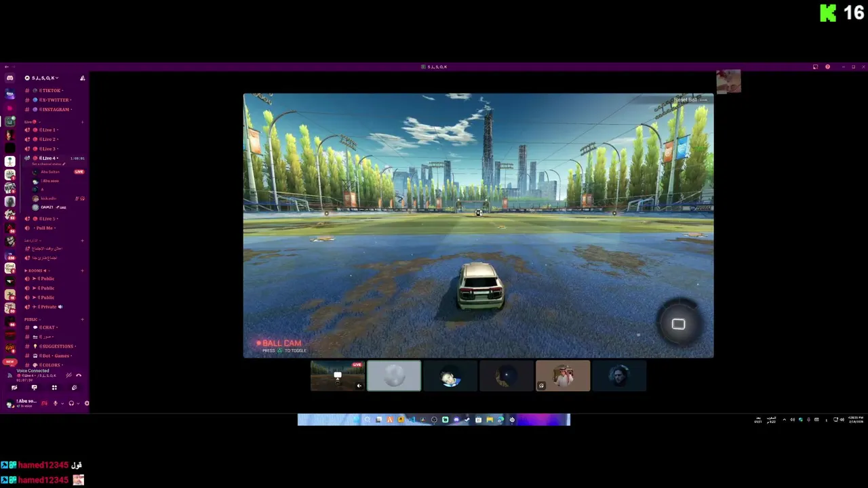The image size is (868, 488).
Task: Show hidden system tray icons chevron
Action: pos(785,420)
